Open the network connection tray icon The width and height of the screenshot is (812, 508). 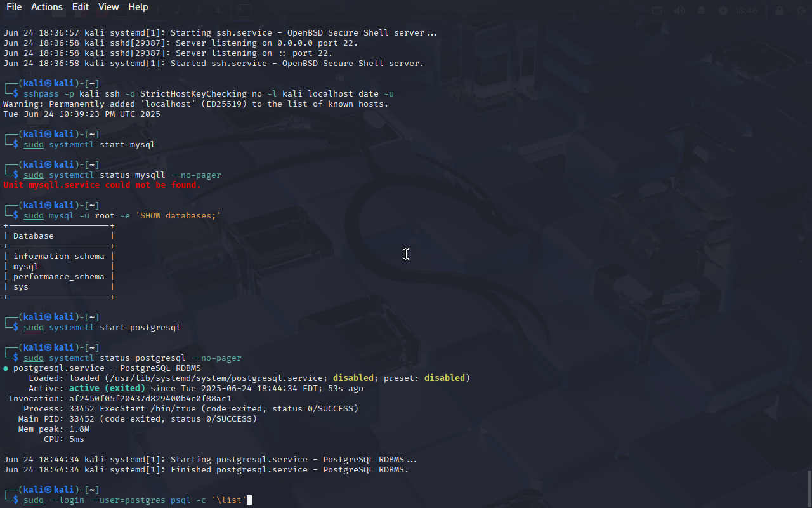657,11
